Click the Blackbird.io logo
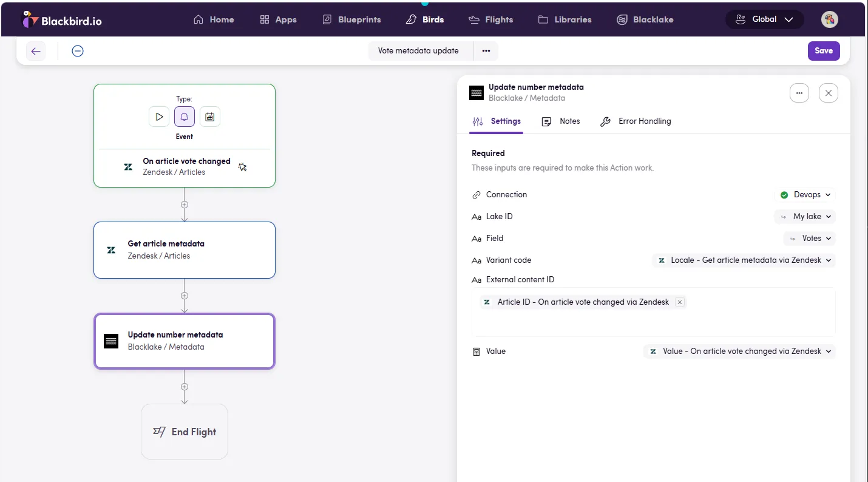 point(62,19)
